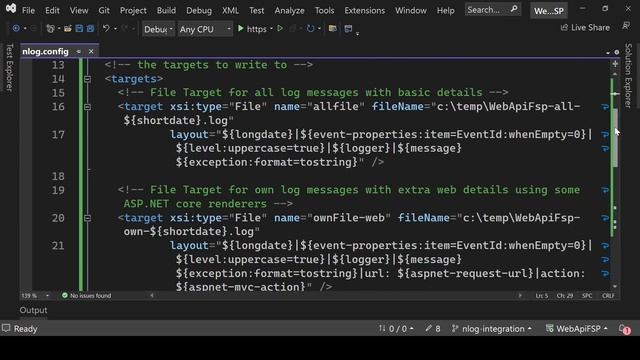Click the Ready status bar icon
640x360 pixels.
click(x=6, y=328)
